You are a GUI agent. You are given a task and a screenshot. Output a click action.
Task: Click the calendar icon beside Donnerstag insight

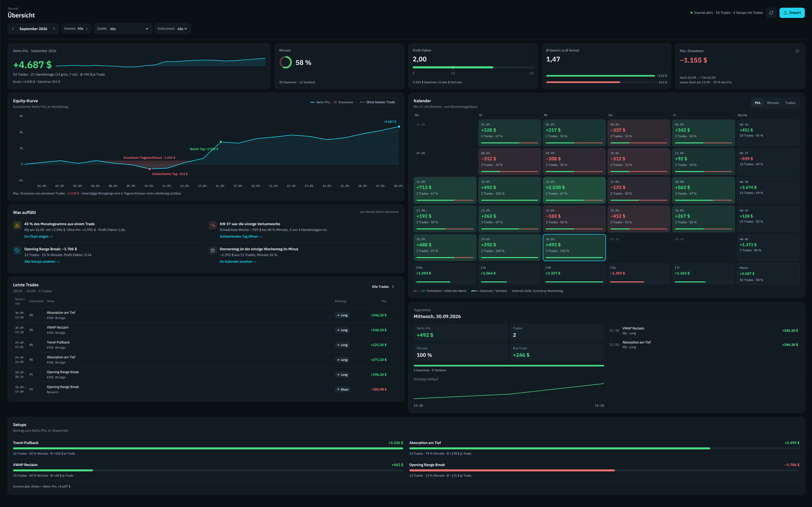[212, 250]
